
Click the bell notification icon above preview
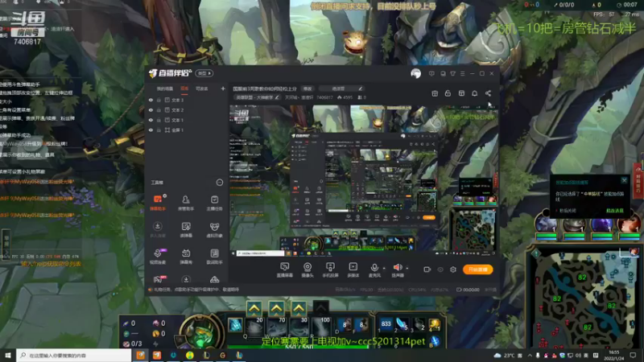point(474,93)
